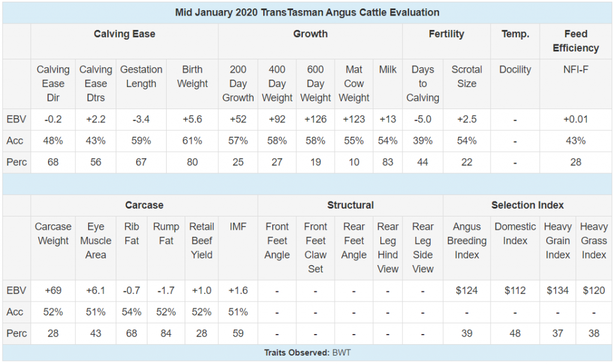Select the +5.6 Birth Weight EBV cell
The width and height of the screenshot is (614, 364).
pyautogui.click(x=192, y=119)
